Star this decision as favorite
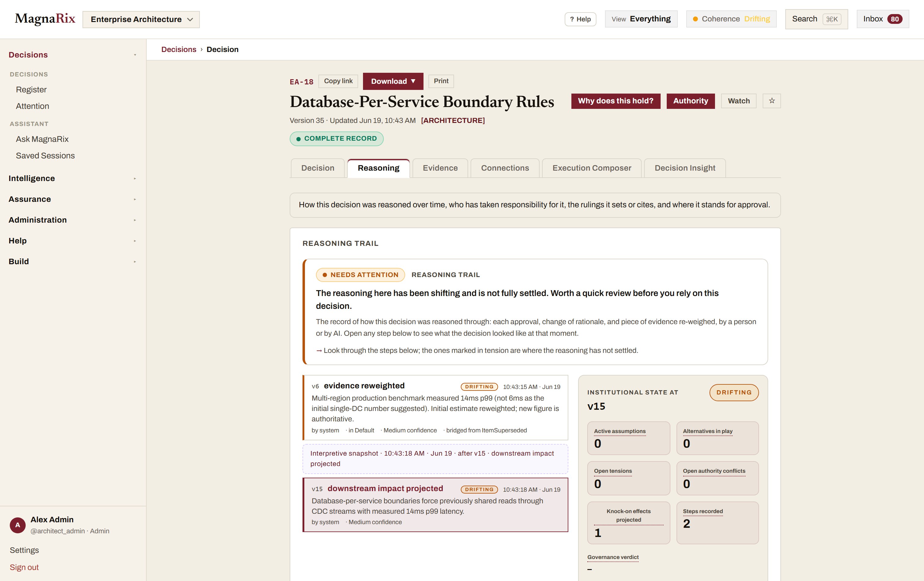The width and height of the screenshot is (924, 581). pos(771,101)
